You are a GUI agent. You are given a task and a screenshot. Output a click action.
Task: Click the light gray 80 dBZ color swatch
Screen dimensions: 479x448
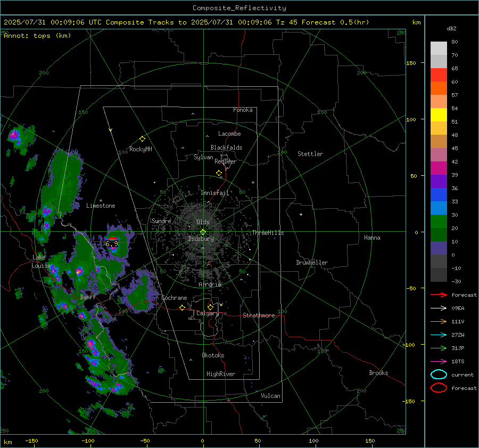point(439,48)
